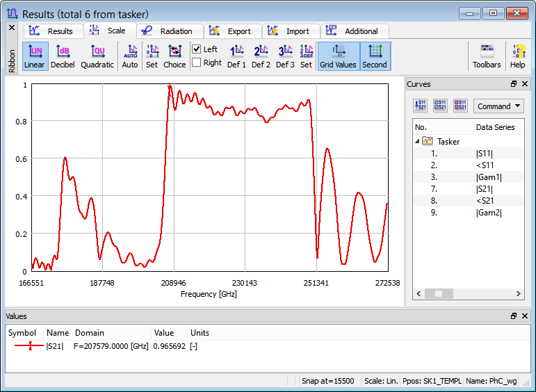Viewport: 536px width, 392px height.
Task: Select the |S21| curve in the list
Action: [484, 188]
